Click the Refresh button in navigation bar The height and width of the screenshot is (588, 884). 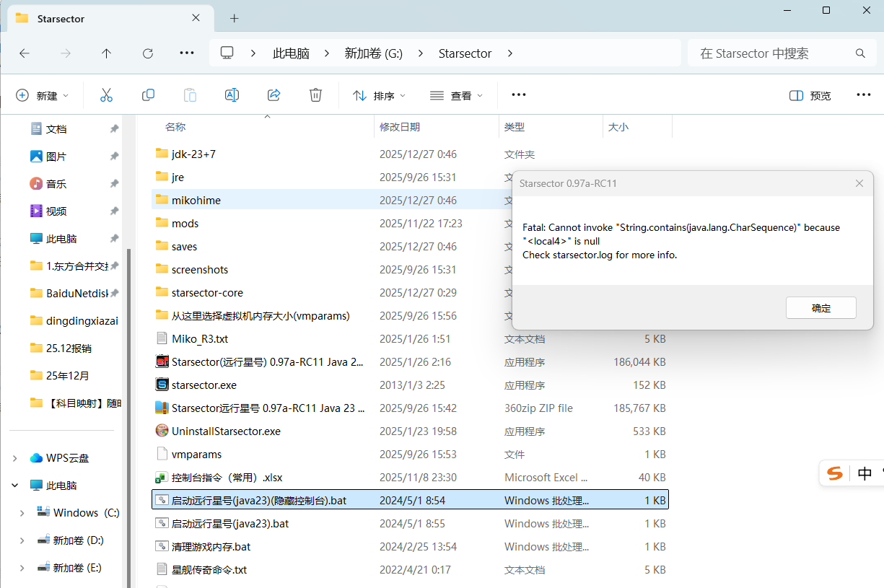coord(148,53)
